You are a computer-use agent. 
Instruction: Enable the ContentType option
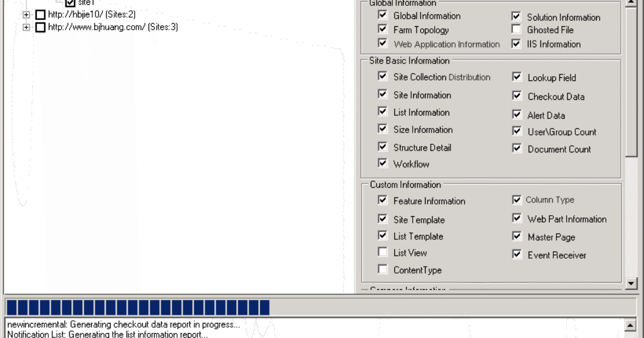383,269
